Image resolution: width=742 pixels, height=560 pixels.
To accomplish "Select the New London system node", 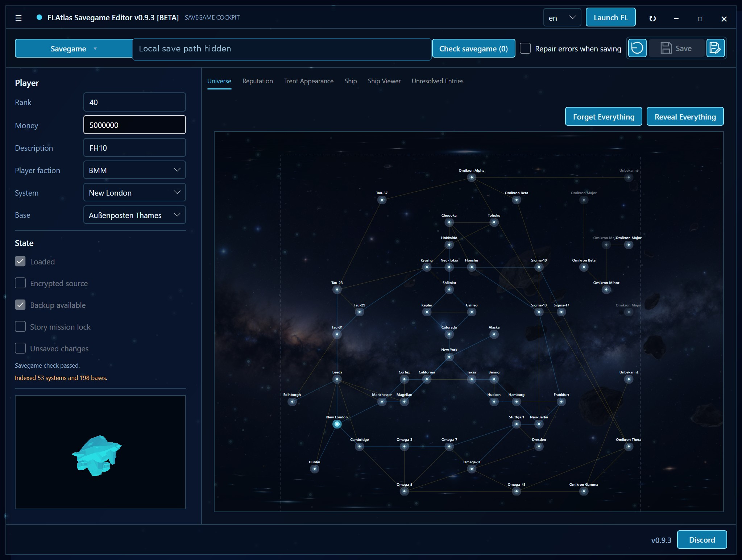I will [337, 424].
